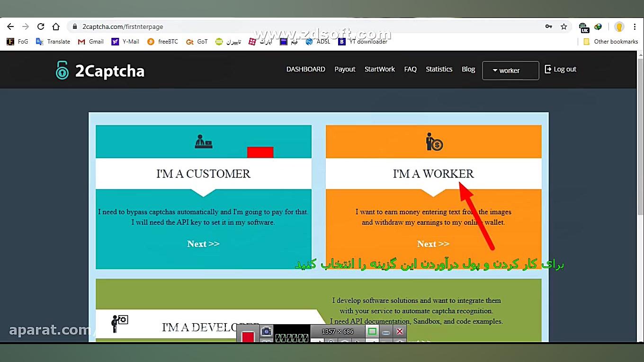Reload the 2captcha page

point(41,26)
